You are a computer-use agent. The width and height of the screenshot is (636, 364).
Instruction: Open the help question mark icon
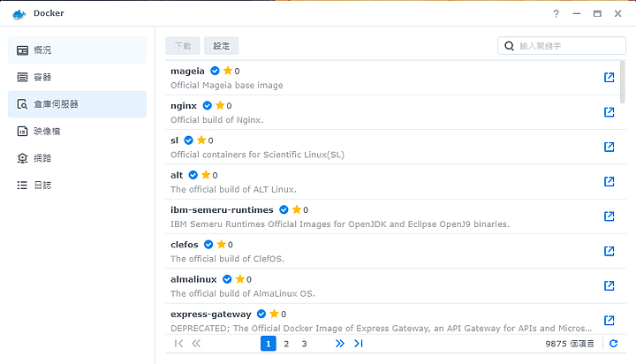coord(556,14)
